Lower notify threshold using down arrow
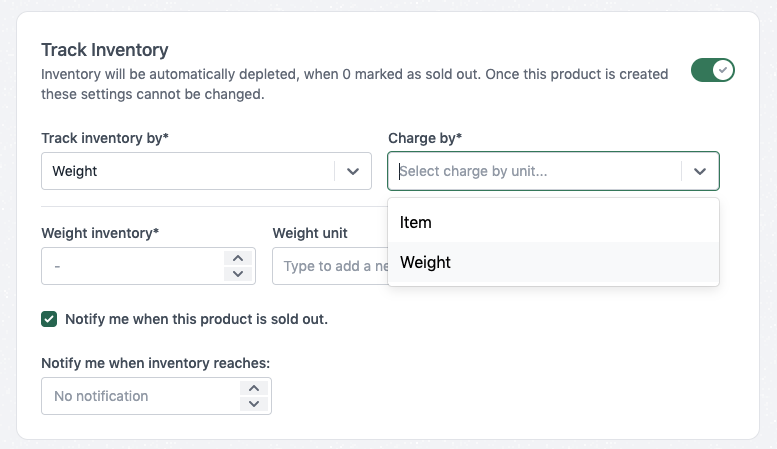 pyautogui.click(x=254, y=404)
